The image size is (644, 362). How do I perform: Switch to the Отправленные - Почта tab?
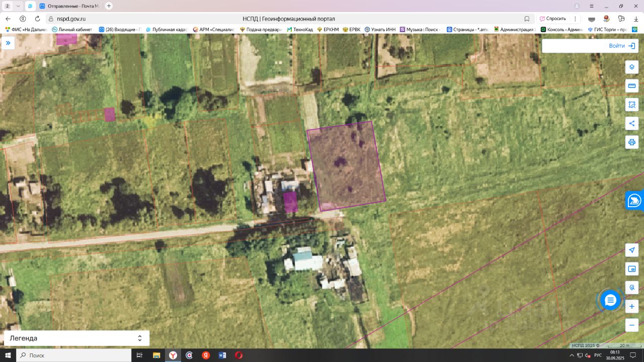pyautogui.click(x=69, y=6)
